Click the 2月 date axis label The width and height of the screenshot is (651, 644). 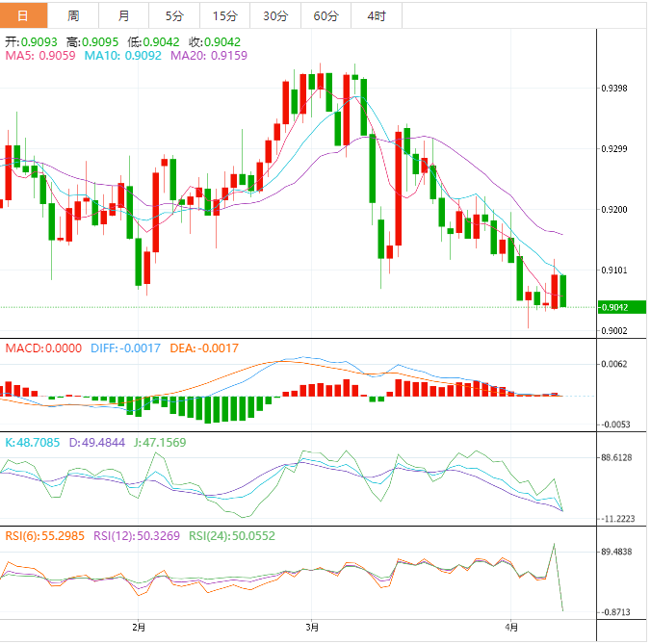139,628
